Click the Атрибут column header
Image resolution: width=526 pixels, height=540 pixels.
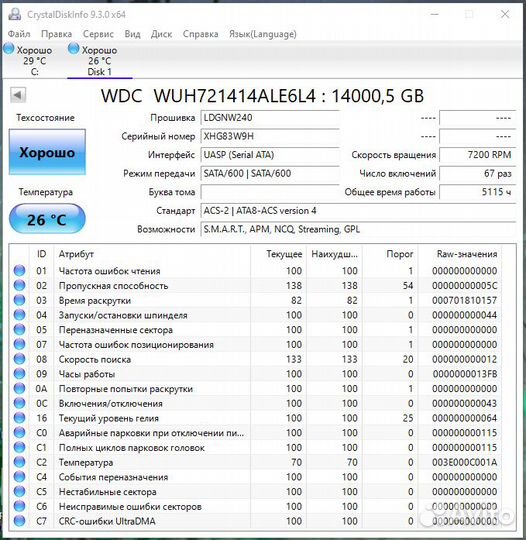(x=152, y=254)
